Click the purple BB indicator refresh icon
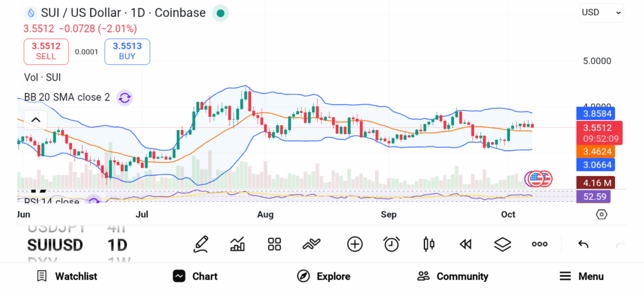This screenshot has width=644, height=290. [125, 98]
